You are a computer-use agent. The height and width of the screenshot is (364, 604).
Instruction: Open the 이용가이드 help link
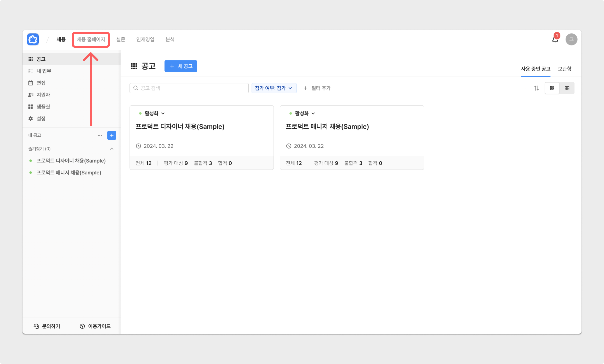point(95,326)
